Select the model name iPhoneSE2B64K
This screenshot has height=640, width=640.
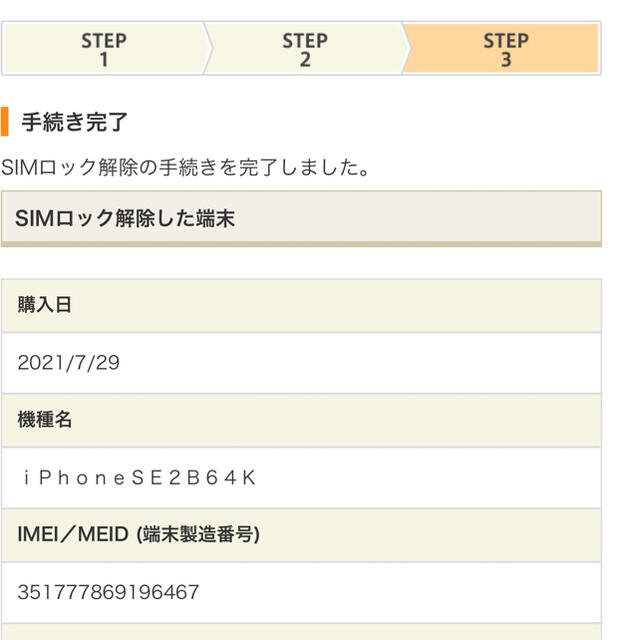tap(140, 478)
